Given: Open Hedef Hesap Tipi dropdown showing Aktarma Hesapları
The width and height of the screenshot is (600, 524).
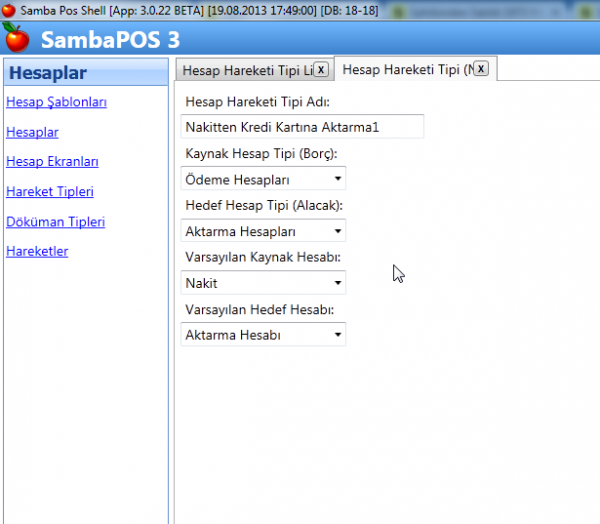Looking at the screenshot, I should coord(264,231).
